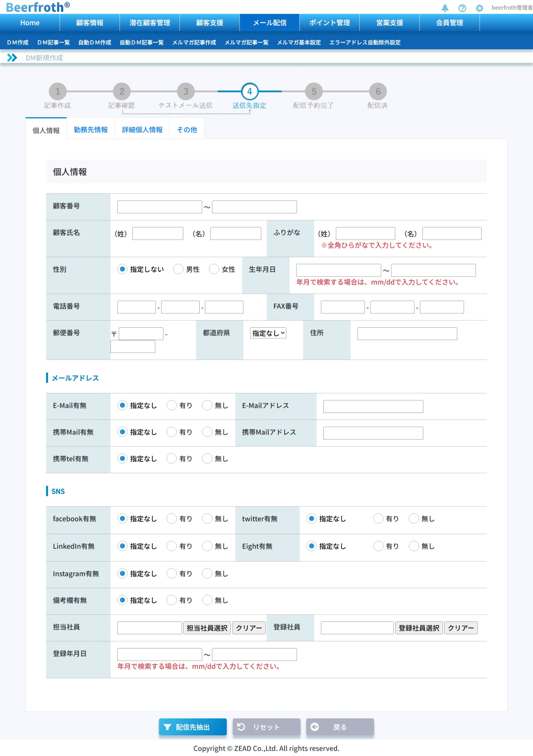The width and height of the screenshot is (533, 756).
Task: Click step 3 テストメール送信 circle
Action: [x=186, y=91]
